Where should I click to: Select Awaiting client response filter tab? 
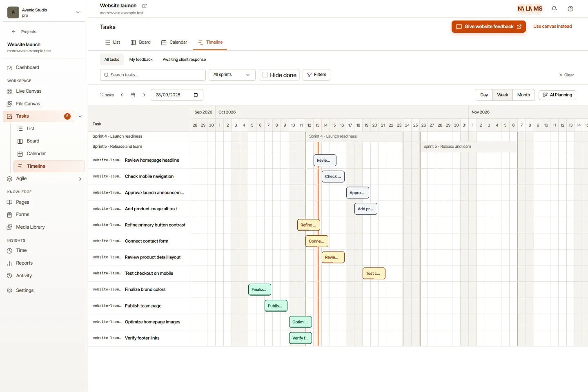point(184,60)
